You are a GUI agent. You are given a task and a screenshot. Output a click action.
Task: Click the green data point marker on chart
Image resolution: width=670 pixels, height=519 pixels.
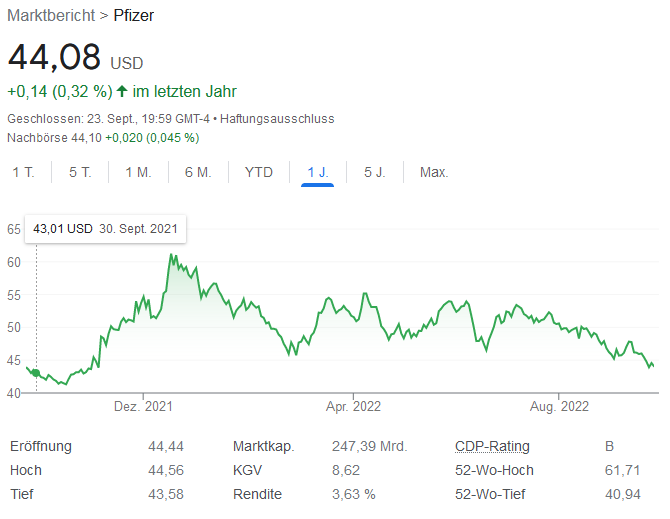pos(37,373)
